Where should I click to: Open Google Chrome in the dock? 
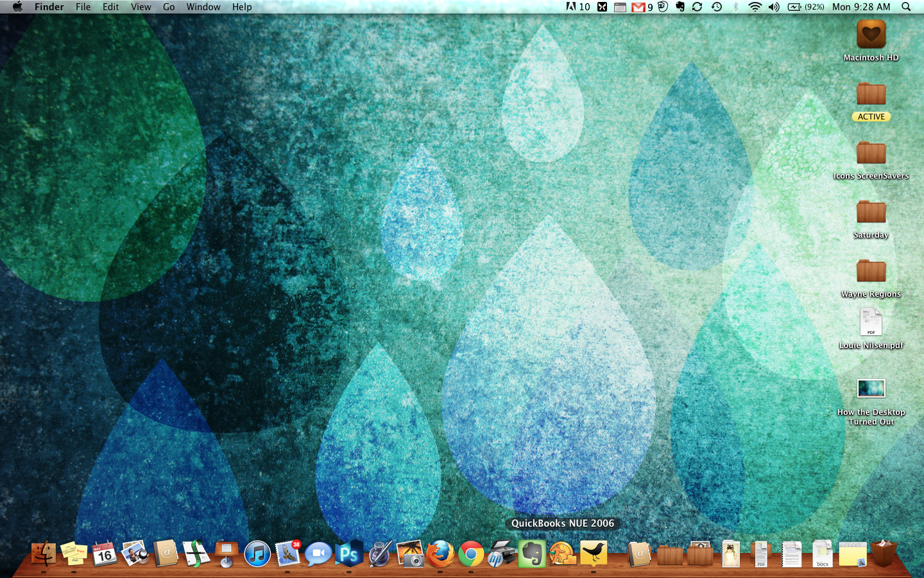pos(471,554)
